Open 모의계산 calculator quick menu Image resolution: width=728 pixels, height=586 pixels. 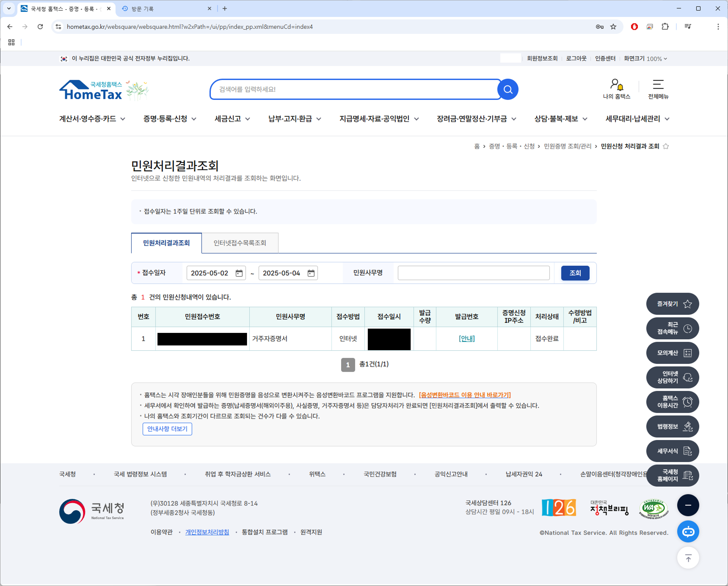pos(672,353)
